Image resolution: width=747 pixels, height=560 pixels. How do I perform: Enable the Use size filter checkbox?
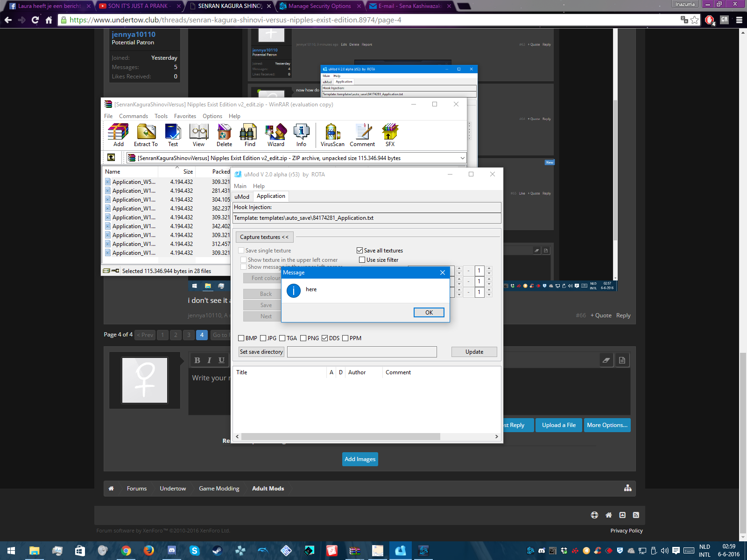(x=362, y=260)
